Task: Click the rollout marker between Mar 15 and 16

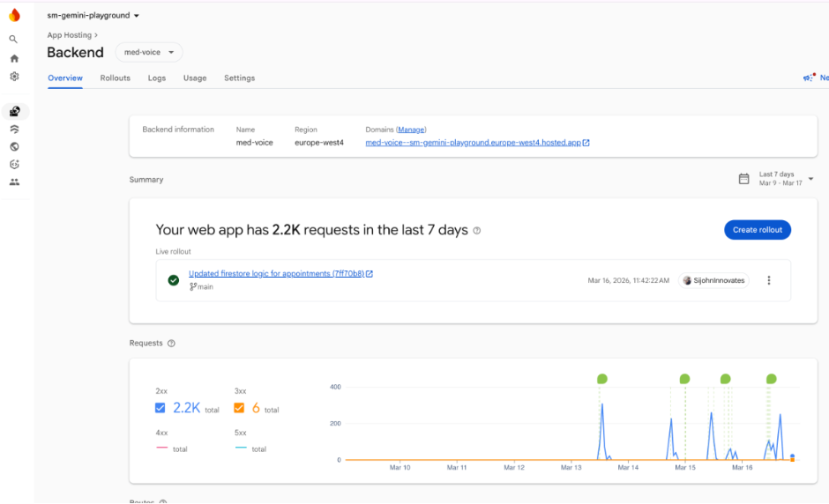Action: point(725,379)
